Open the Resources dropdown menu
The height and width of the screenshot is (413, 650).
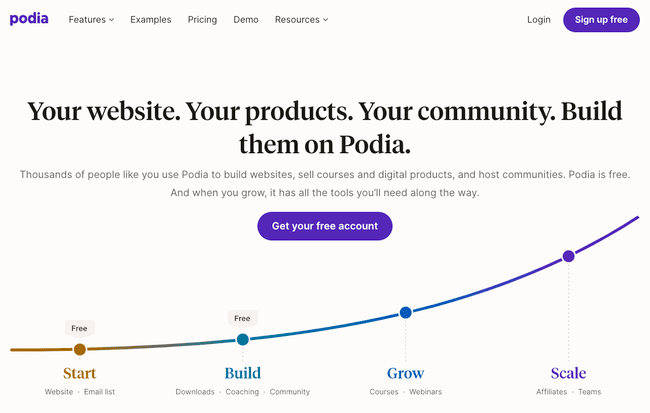click(x=301, y=20)
